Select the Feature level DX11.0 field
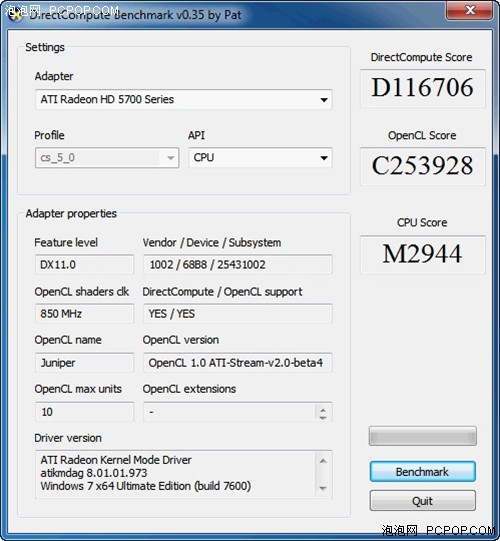 [x=84, y=265]
